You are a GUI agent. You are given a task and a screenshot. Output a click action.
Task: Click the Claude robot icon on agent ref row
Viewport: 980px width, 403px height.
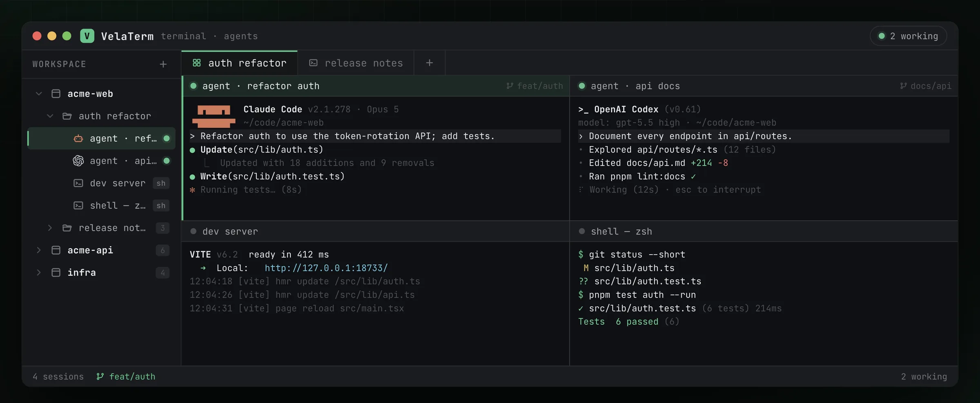tap(78, 139)
